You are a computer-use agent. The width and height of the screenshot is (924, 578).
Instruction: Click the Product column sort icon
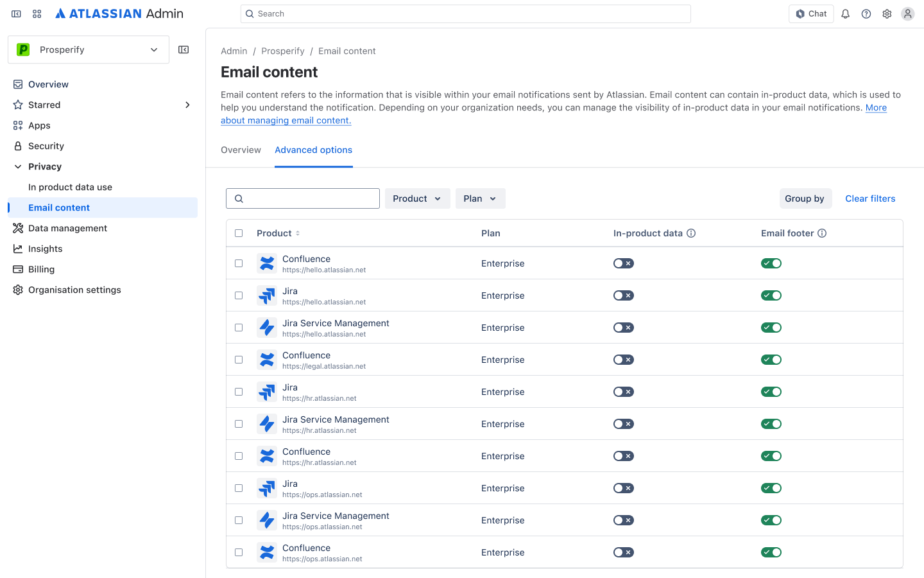(x=298, y=233)
